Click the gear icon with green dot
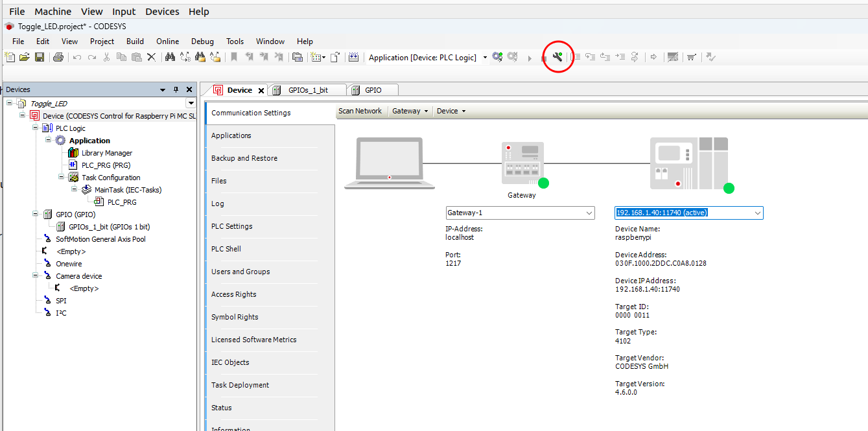 coord(497,57)
